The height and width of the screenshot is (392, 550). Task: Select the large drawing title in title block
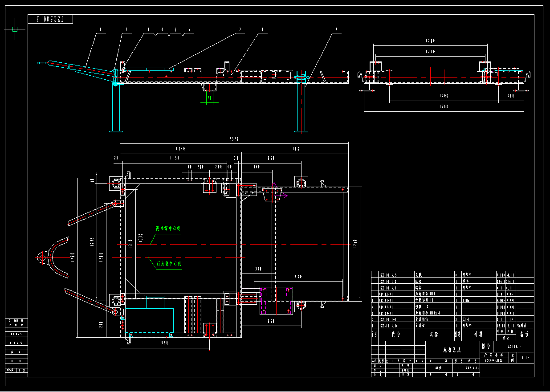click(452, 350)
